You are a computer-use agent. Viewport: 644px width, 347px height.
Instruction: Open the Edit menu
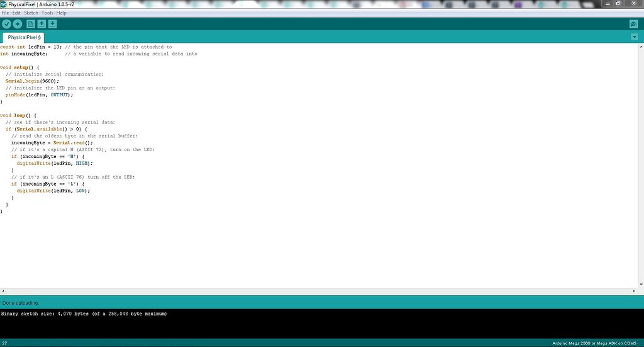pos(16,13)
